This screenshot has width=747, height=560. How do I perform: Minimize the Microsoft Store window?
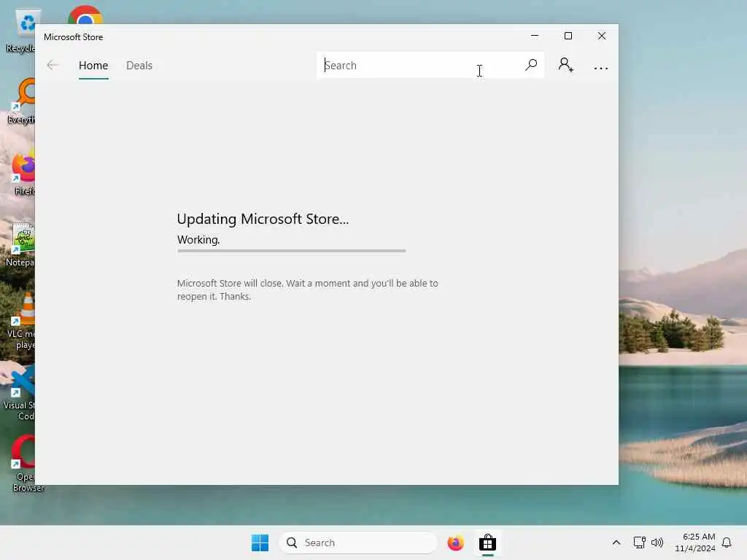tap(535, 36)
